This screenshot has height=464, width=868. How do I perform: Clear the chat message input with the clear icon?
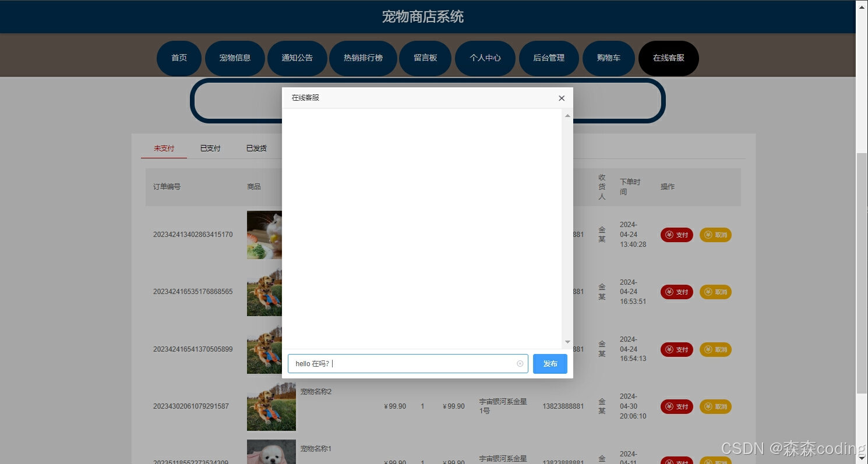point(520,364)
